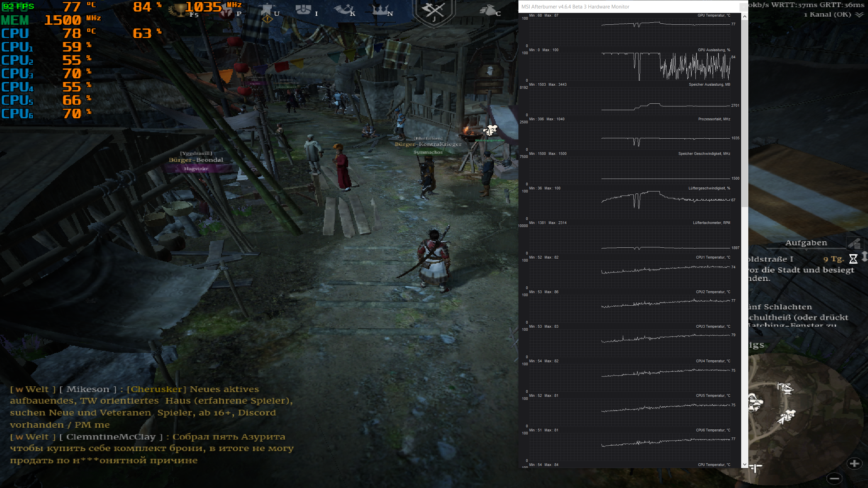Open the armor inventory icon labeled I
Viewport: 868px width, 488px height.
(303, 9)
